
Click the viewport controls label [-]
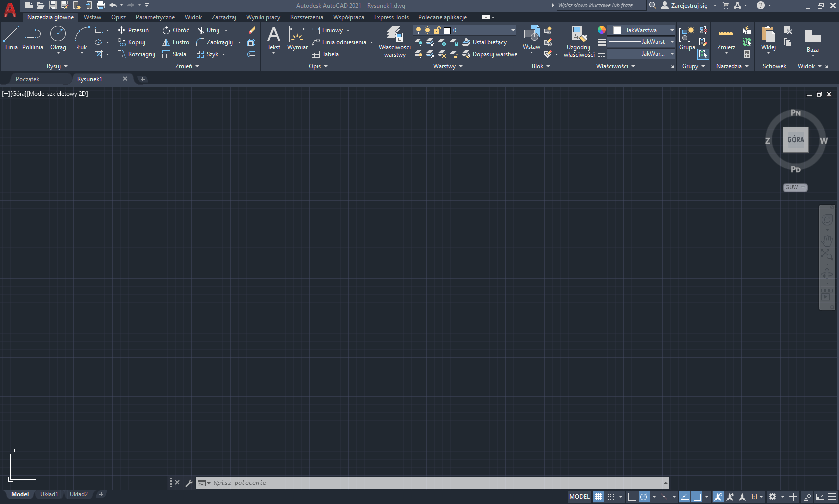click(x=6, y=94)
